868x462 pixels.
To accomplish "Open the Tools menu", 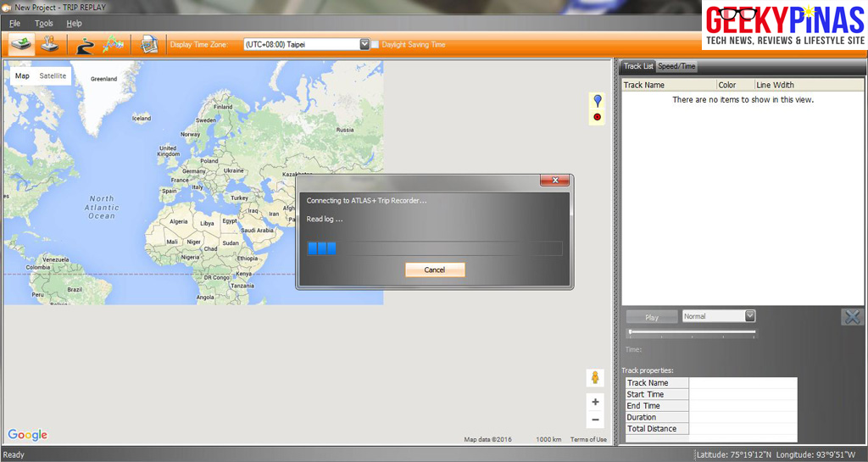I will pyautogui.click(x=44, y=23).
